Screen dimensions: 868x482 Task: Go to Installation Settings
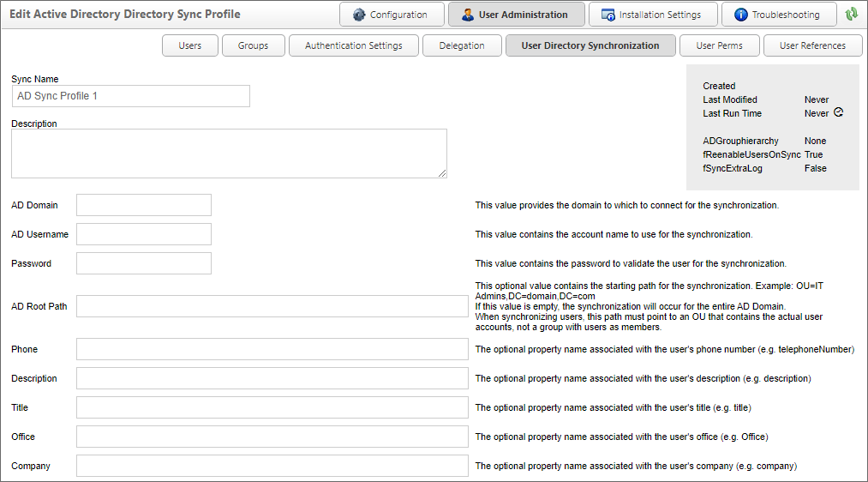click(652, 15)
